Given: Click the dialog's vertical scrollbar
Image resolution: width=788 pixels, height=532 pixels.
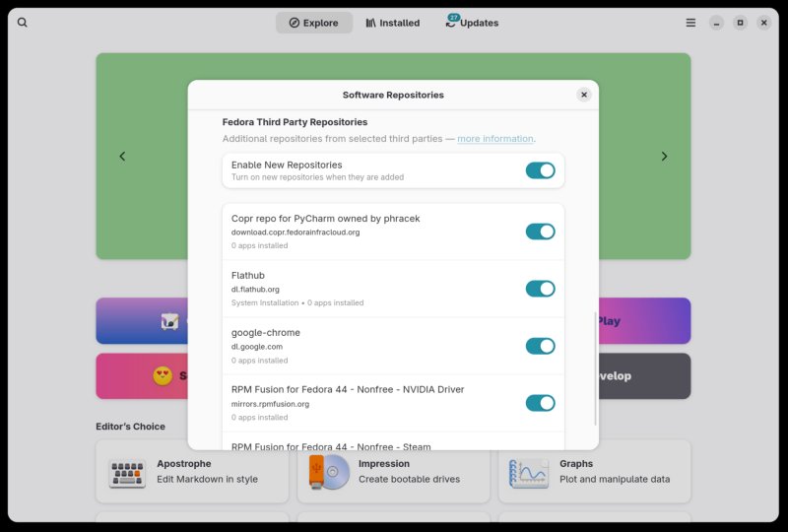Looking at the screenshot, I should coord(596,368).
